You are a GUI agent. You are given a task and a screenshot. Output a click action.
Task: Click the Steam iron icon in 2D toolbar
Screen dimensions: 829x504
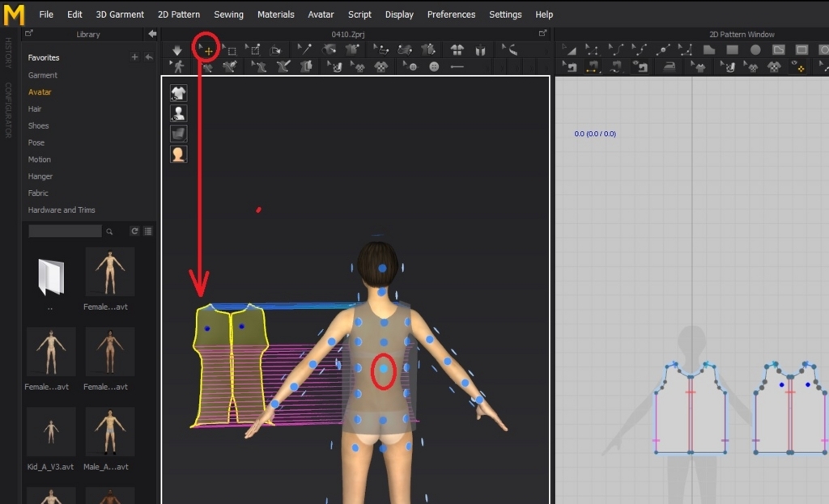coord(670,66)
